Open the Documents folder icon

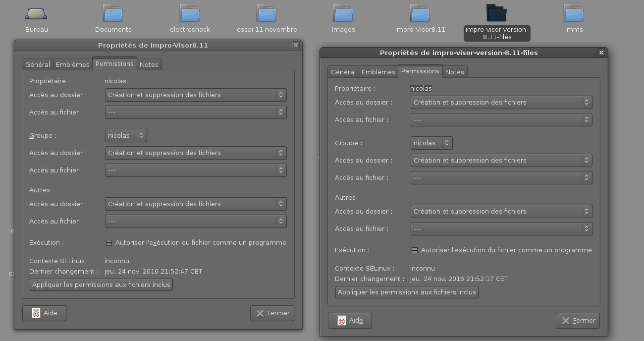click(113, 13)
